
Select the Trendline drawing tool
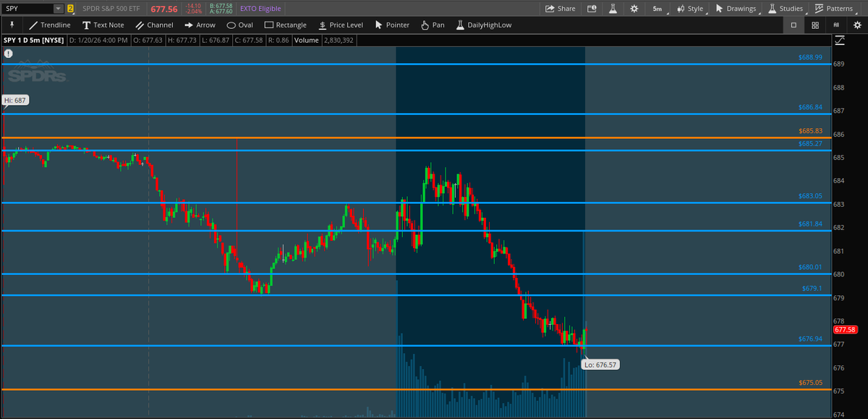tap(49, 25)
